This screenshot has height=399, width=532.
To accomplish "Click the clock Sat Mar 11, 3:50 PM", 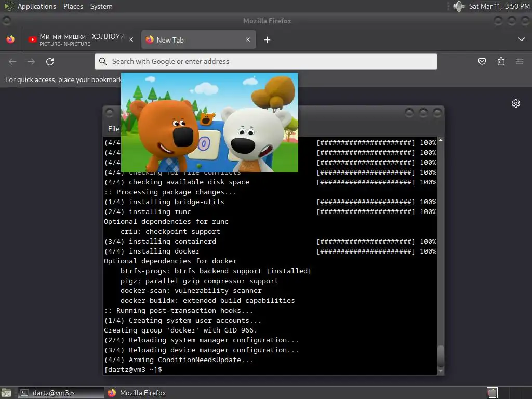I will point(499,6).
